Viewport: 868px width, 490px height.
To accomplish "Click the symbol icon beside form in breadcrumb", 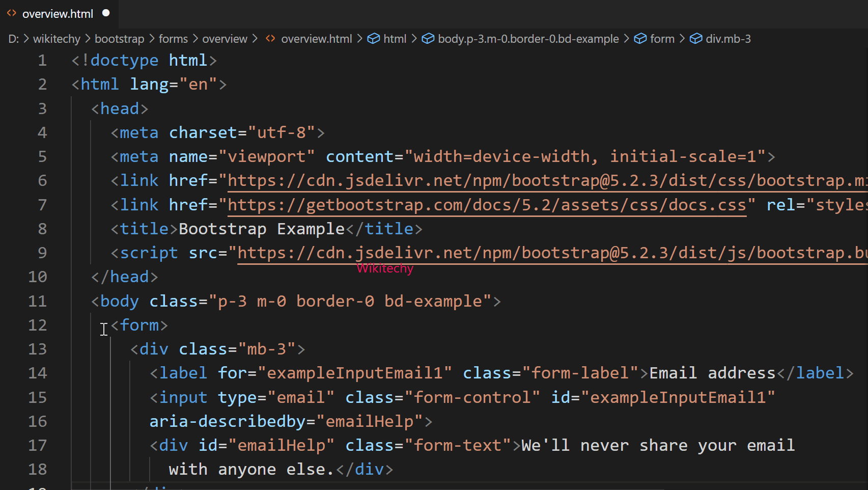I will pyautogui.click(x=640, y=38).
